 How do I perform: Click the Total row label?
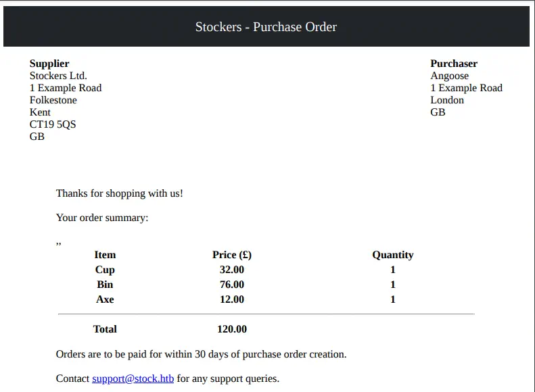point(105,329)
